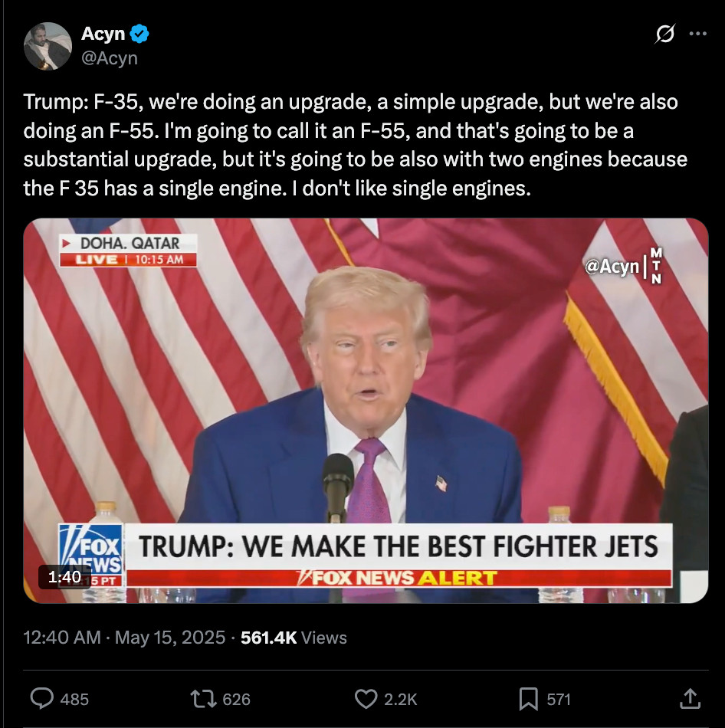Play the Fox News video

[x=366, y=411]
